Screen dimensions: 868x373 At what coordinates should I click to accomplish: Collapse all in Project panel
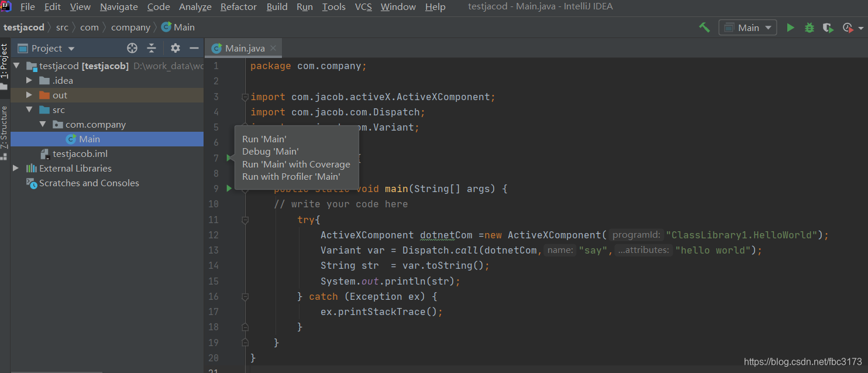pyautogui.click(x=151, y=48)
